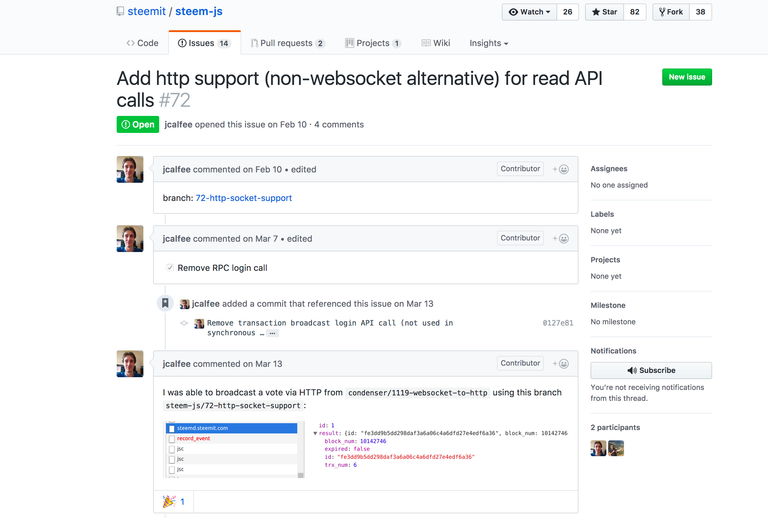View the 82 stargazers count

tap(635, 12)
